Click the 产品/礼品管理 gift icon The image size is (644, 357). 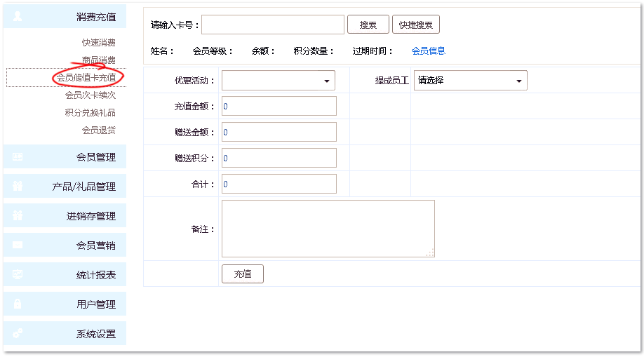(18, 186)
